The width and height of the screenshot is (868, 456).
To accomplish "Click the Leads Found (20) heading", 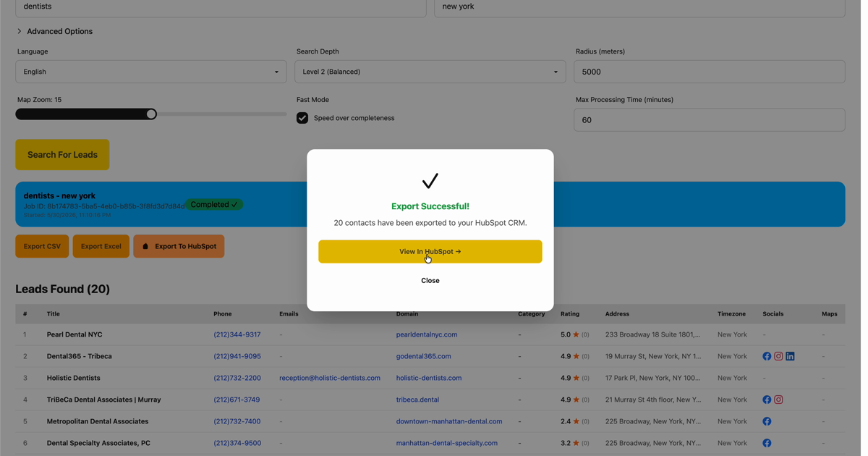I will click(x=63, y=289).
